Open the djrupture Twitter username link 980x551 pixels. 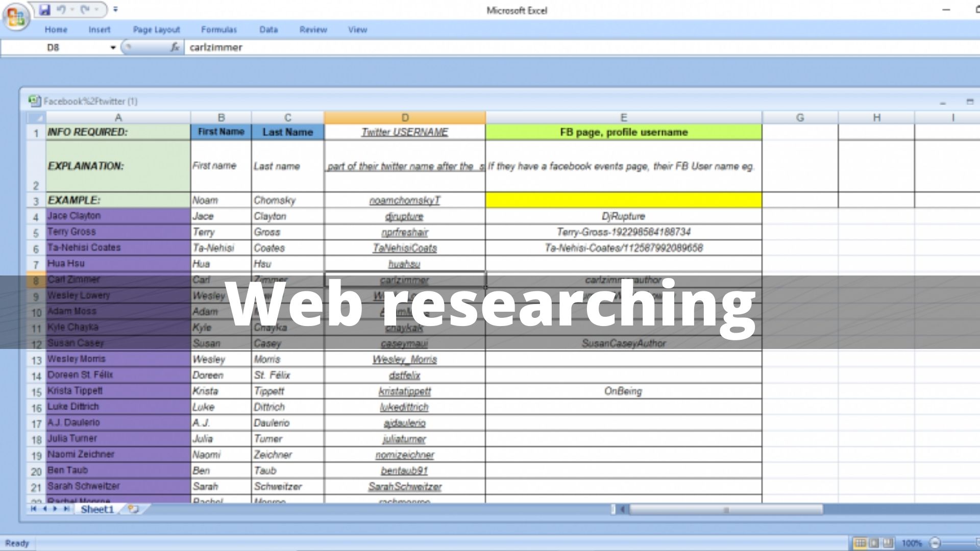coord(404,216)
